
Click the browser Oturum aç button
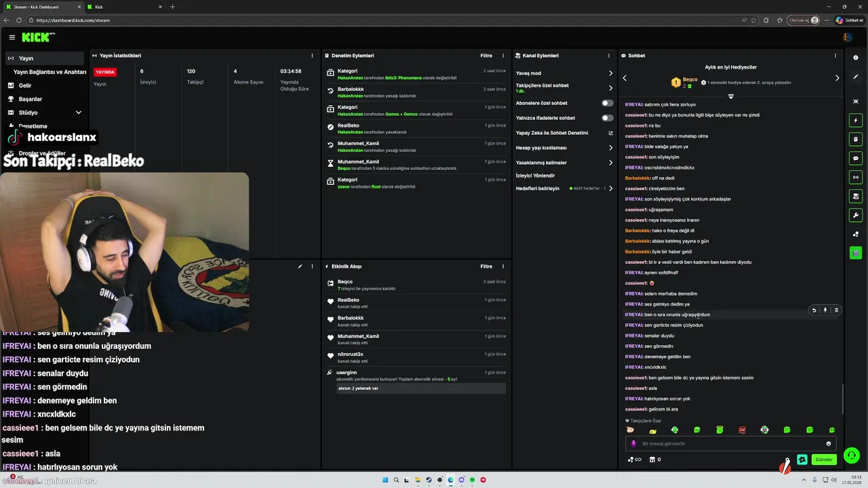pyautogui.click(x=804, y=20)
